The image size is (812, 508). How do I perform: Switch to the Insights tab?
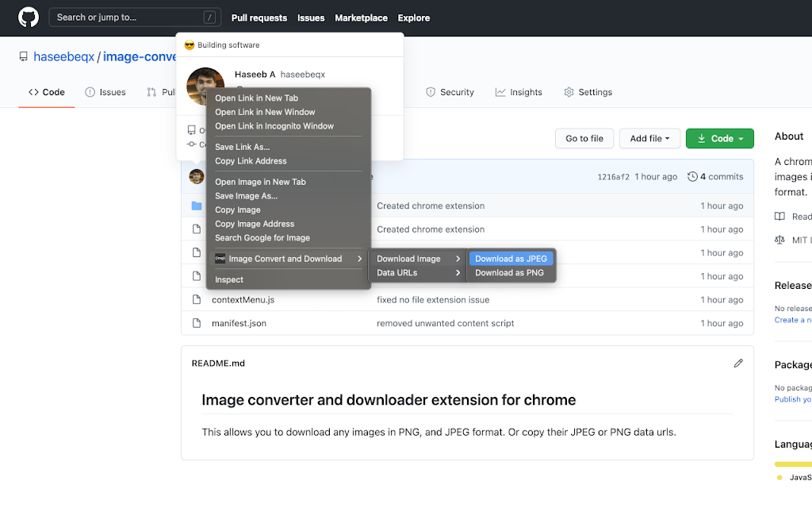click(519, 92)
